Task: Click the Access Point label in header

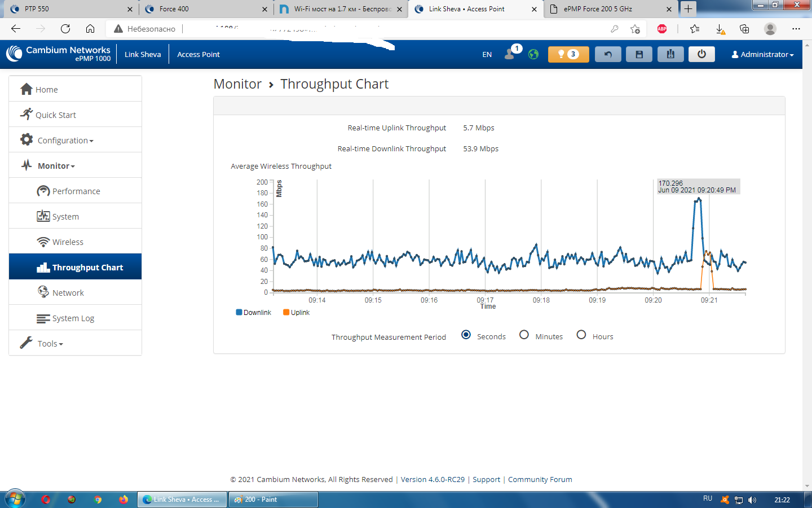Action: (x=198, y=55)
